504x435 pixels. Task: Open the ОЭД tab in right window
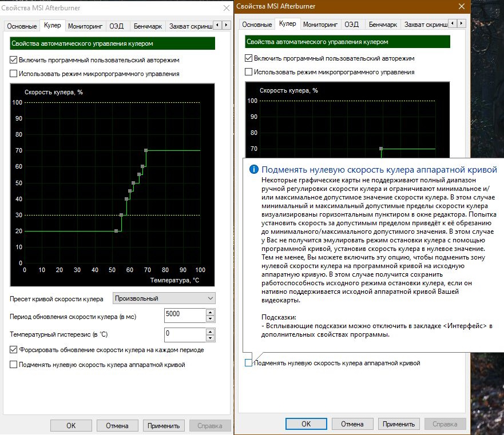[x=352, y=25]
